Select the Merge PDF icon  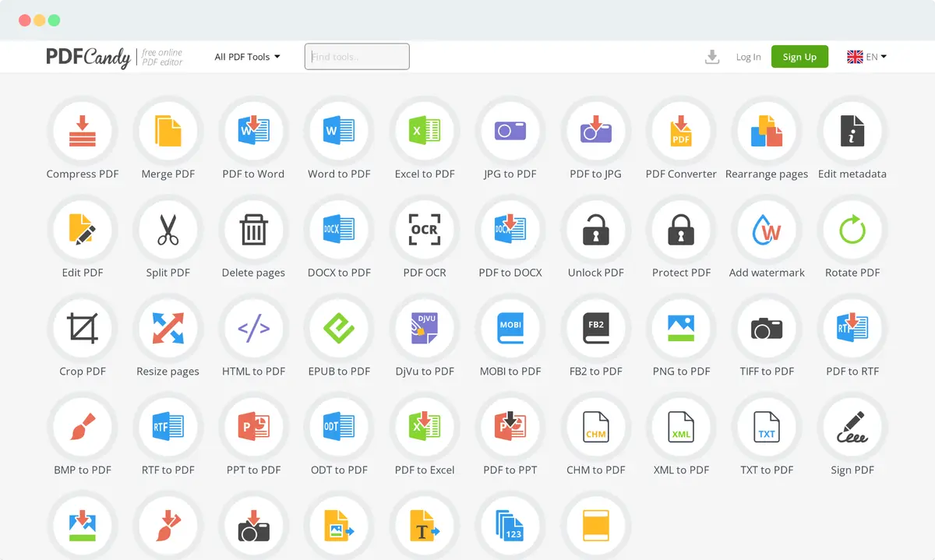tap(168, 131)
